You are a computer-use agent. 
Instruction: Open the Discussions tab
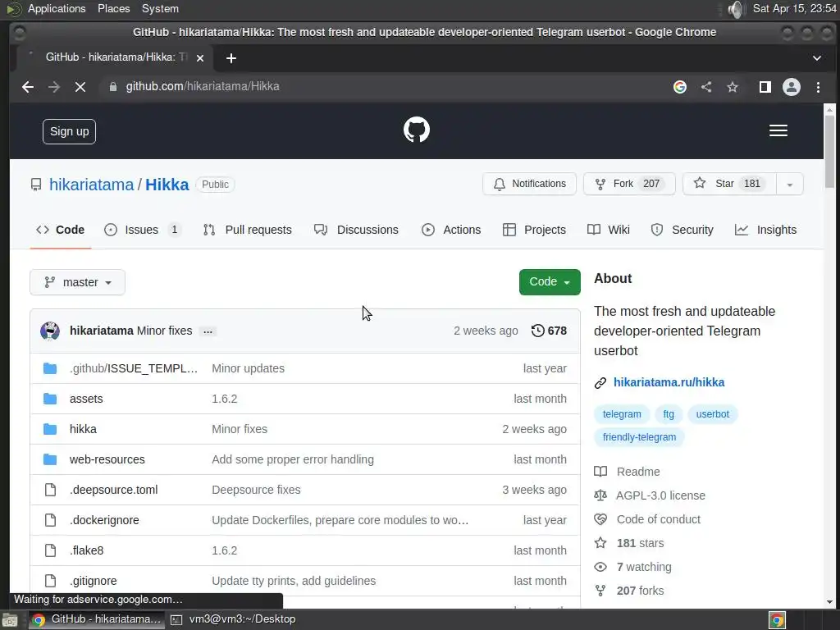[356, 230]
